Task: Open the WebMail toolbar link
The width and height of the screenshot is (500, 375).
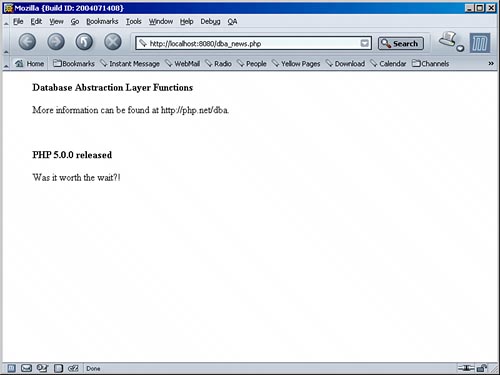Action: (x=183, y=63)
